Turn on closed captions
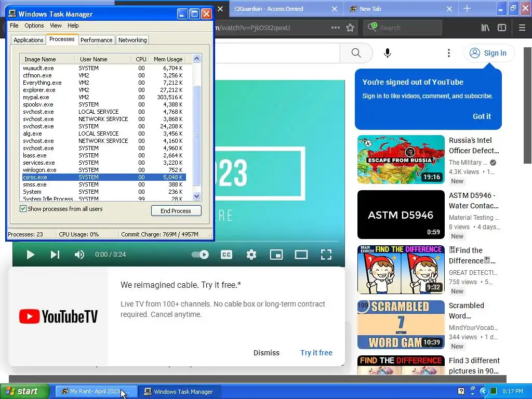 [x=227, y=255]
